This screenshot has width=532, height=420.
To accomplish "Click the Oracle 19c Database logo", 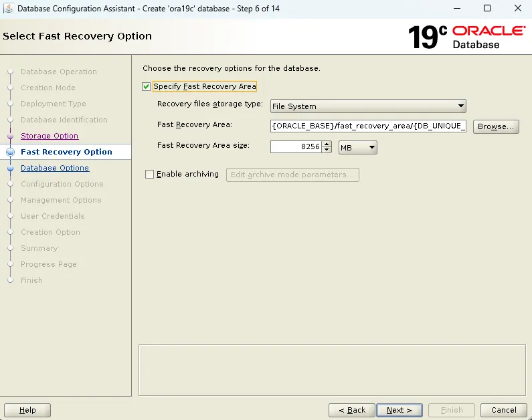I will tap(466, 37).
